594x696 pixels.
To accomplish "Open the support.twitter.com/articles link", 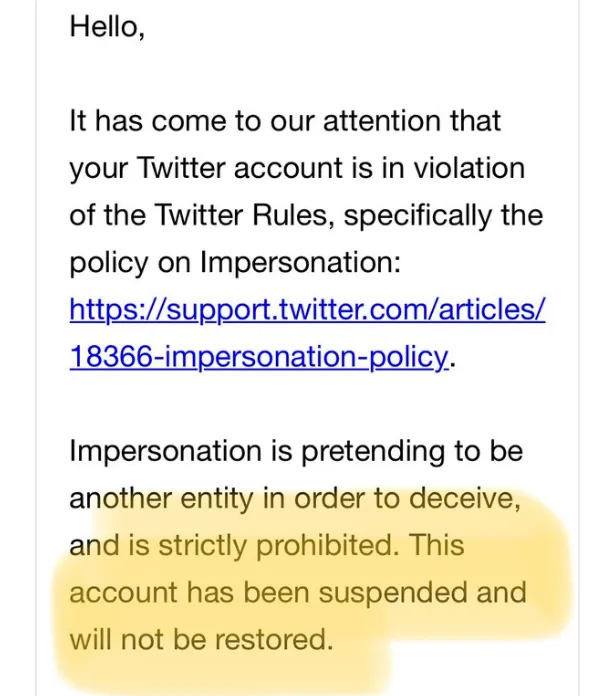I will (x=307, y=311).
